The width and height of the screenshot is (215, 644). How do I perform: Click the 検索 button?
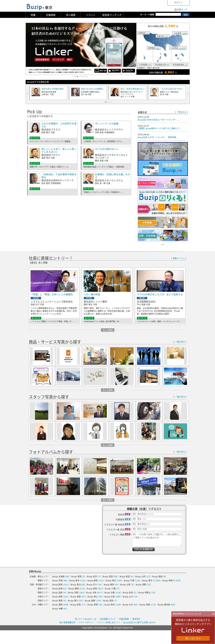tap(186, 15)
